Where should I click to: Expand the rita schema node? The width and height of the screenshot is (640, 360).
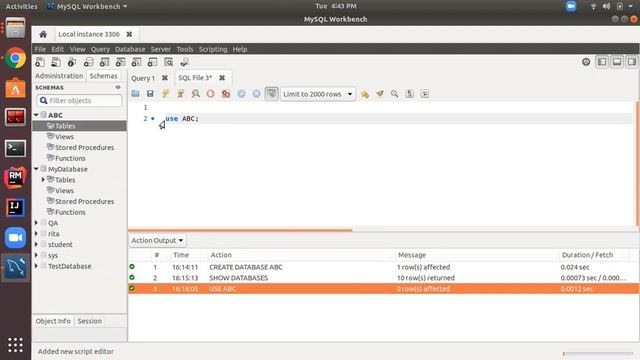tap(36, 234)
